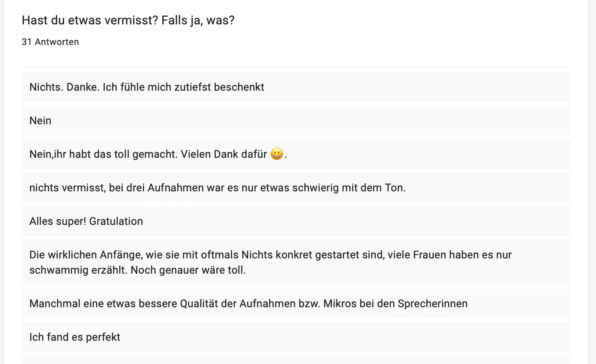596x364 pixels.
Task: Click the word 'Gratulation'
Action: click(116, 221)
